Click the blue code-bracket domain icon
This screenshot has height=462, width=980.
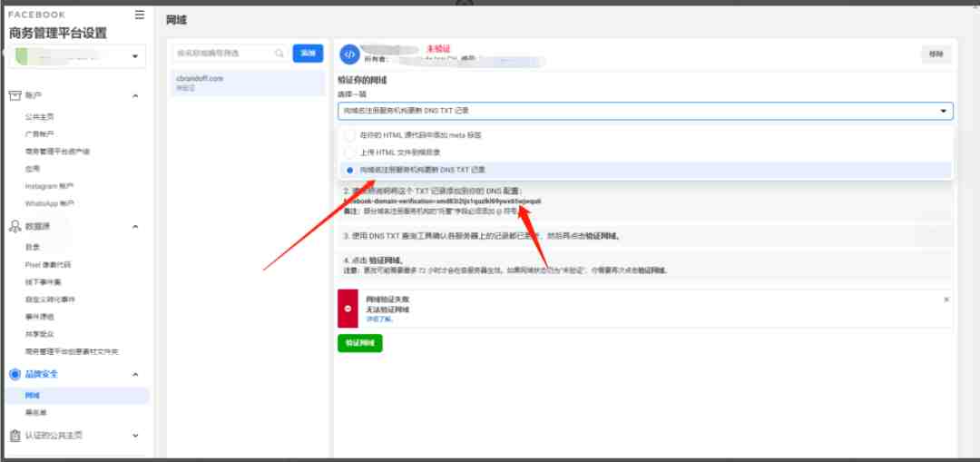pyautogui.click(x=350, y=54)
